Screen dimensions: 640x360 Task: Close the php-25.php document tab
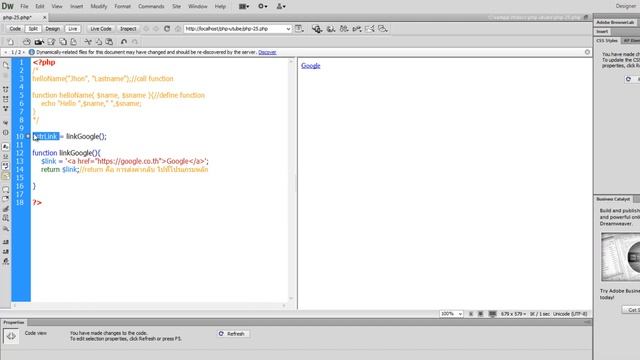point(45,18)
